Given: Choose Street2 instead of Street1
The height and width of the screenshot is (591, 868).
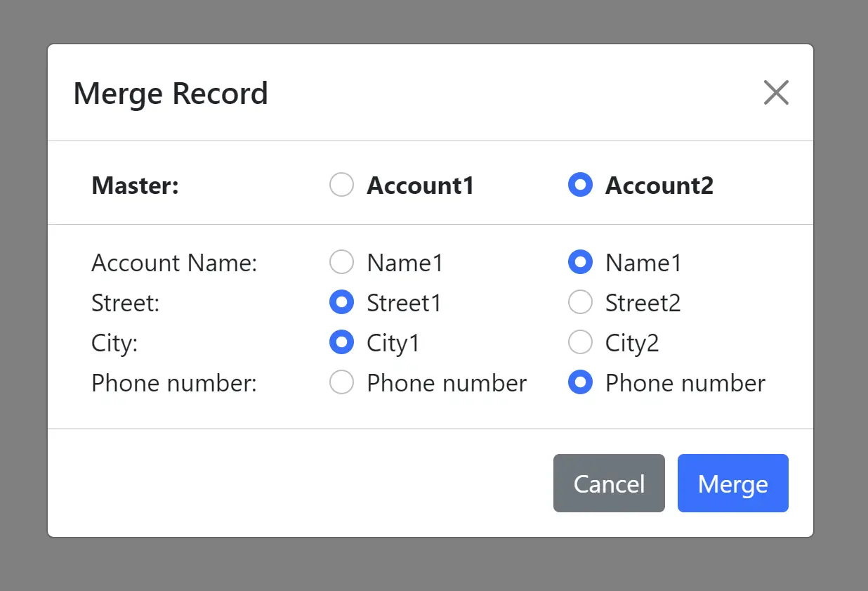Looking at the screenshot, I should tap(580, 301).
